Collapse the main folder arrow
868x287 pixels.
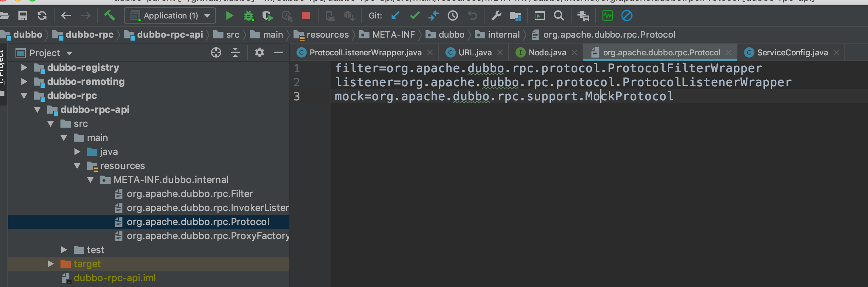pos(64,138)
